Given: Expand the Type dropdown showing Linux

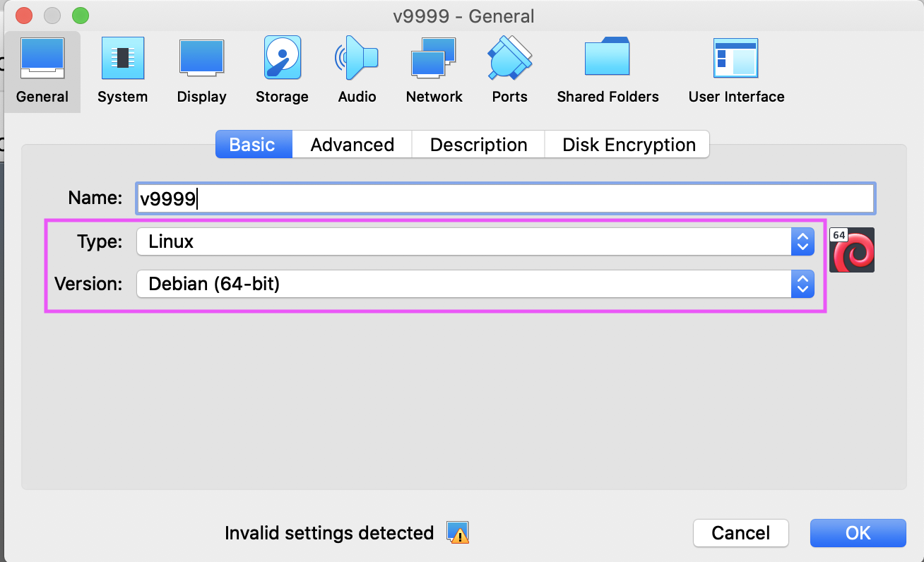Looking at the screenshot, I should coord(475,242).
